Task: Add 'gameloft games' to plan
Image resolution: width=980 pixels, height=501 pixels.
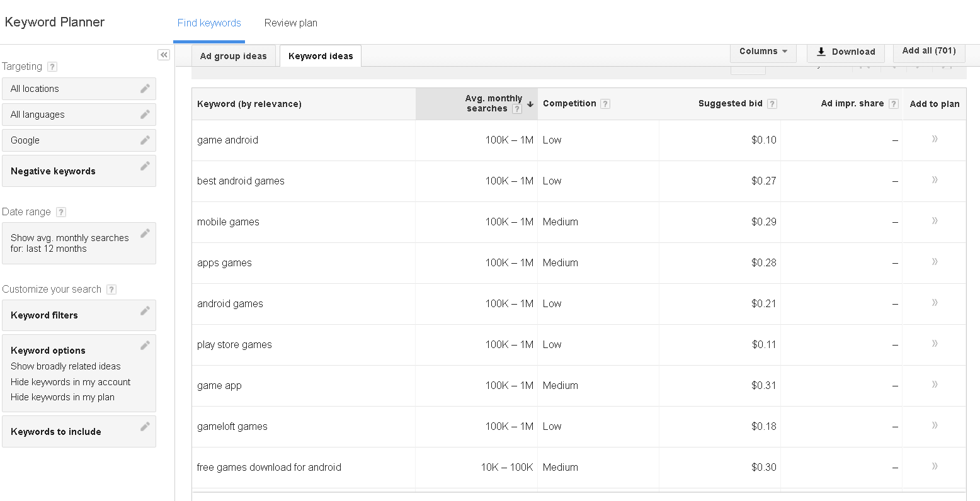Action: tap(935, 425)
